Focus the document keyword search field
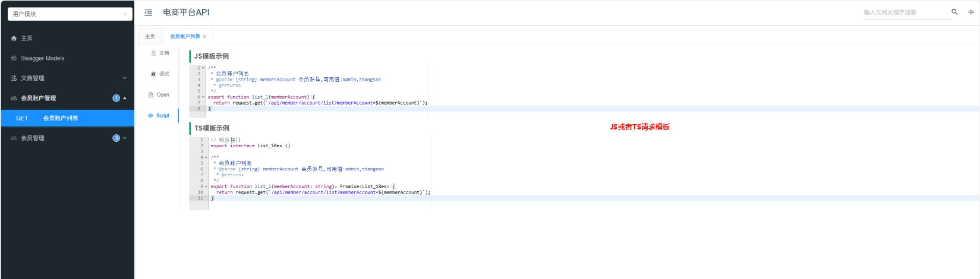Screen dimensions: 980x279 [906, 12]
